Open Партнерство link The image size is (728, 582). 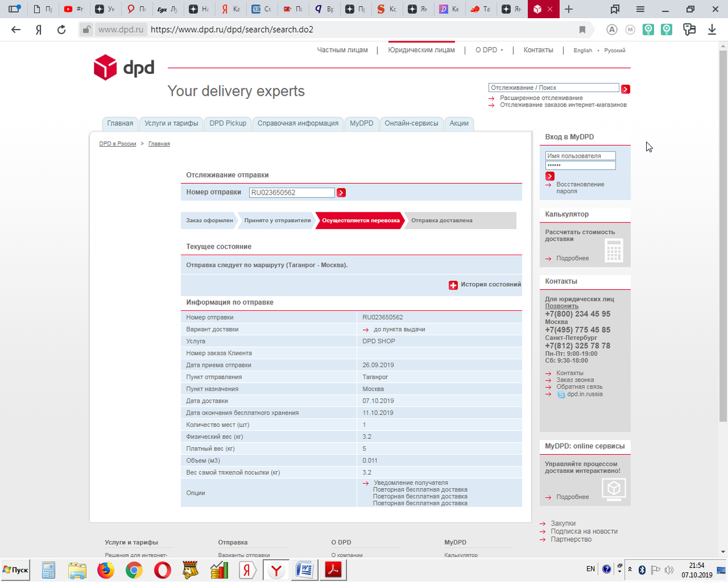point(571,539)
